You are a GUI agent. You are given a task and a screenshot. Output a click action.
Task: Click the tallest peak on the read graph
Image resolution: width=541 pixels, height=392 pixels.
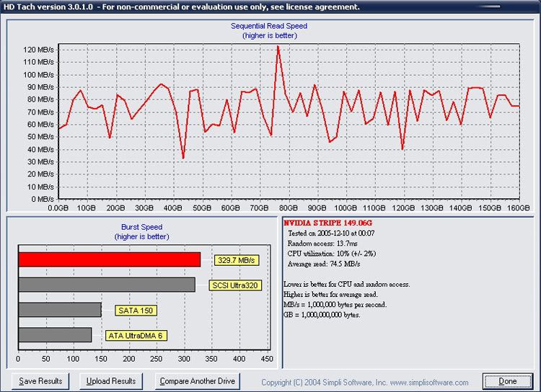278,47
